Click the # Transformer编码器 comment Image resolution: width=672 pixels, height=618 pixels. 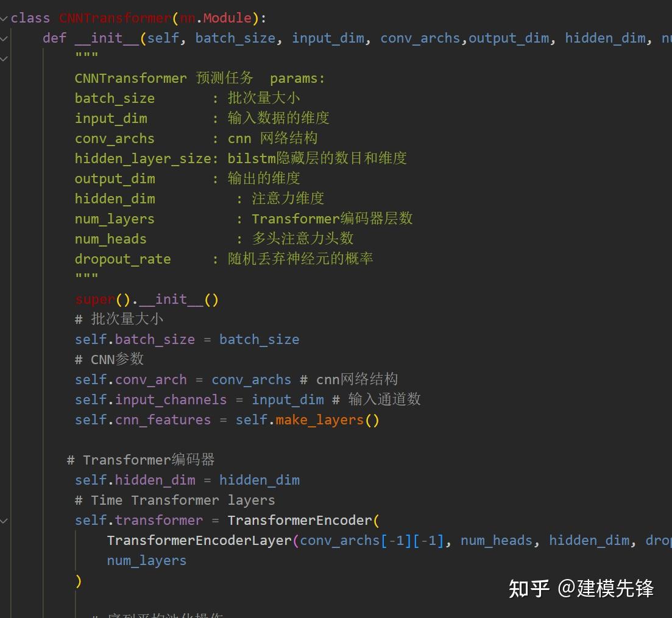(x=141, y=460)
